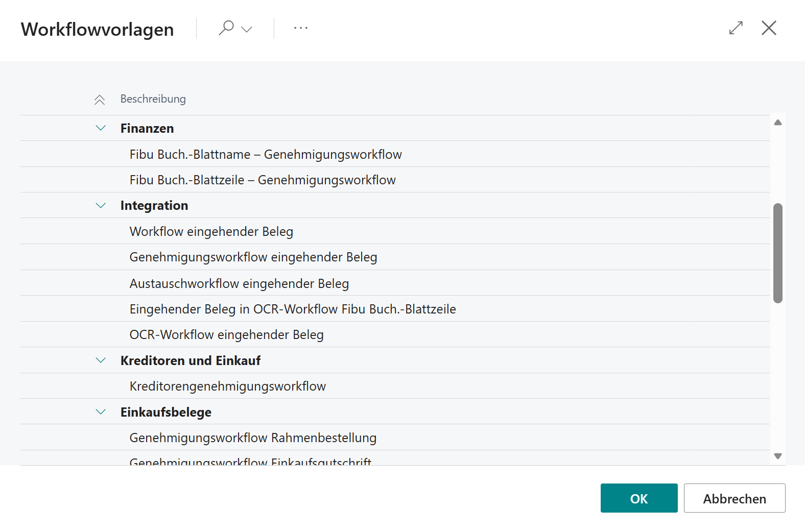Select Austauschworkflow eingehender Beleg
Screen dimensions: 805x532
coord(395,283)
